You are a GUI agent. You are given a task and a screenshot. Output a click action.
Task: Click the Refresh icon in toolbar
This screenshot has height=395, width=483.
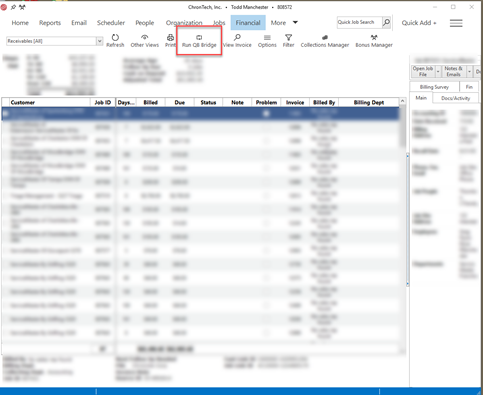115,37
